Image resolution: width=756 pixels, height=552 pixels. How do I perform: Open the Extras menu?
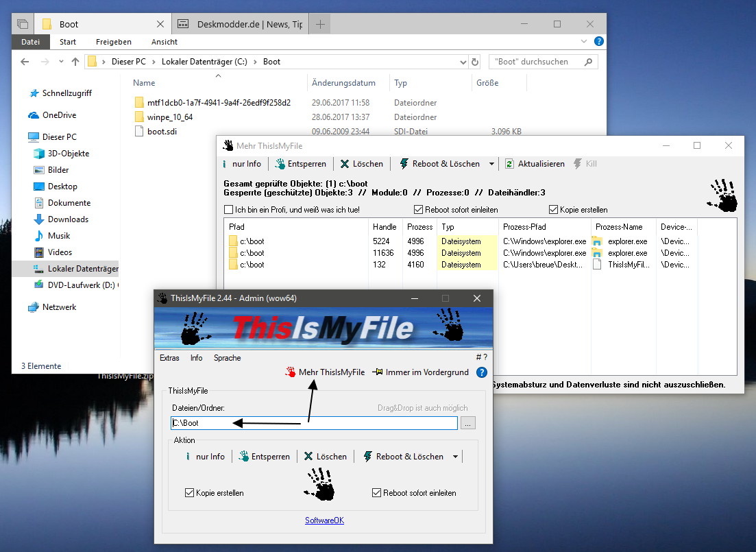point(169,357)
